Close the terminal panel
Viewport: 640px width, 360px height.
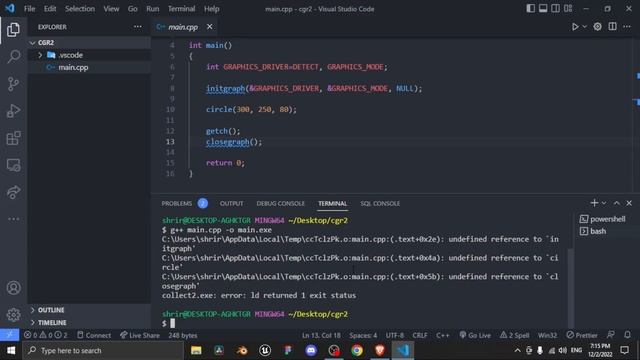coord(629,203)
